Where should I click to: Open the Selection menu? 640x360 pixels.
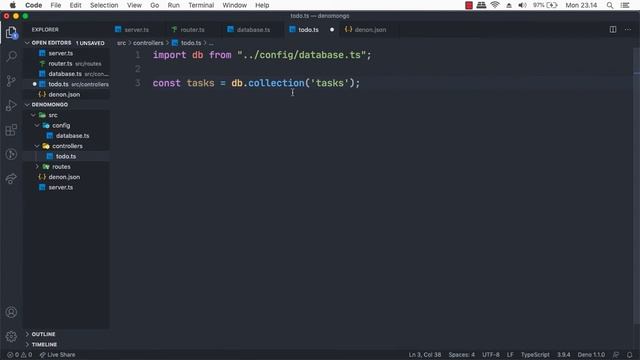104,5
